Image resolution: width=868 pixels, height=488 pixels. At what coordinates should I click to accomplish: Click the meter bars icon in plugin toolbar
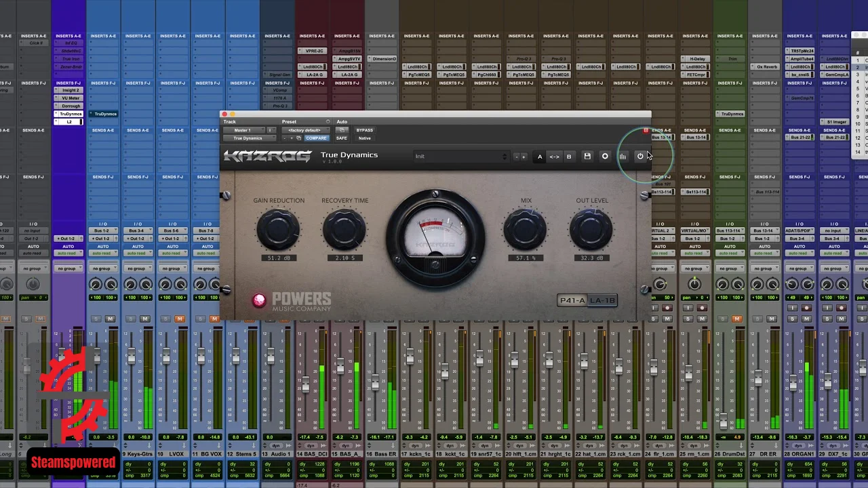623,157
